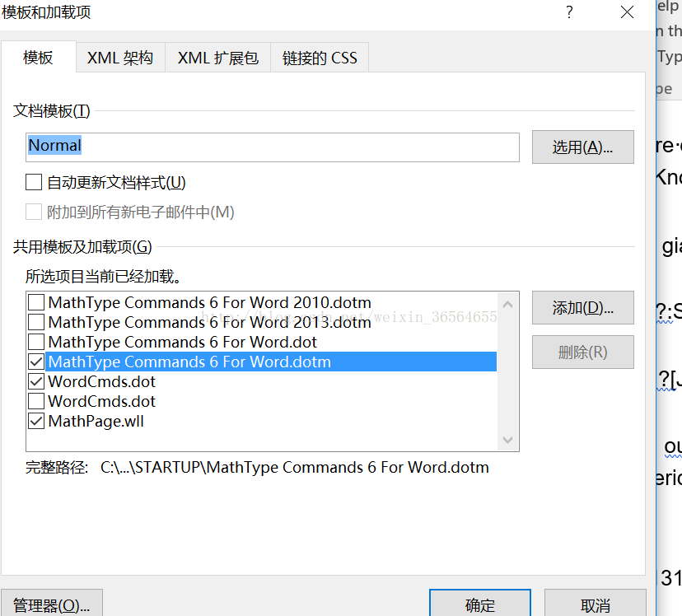Click the 添加(D)... button
The image size is (682, 616).
tap(583, 308)
